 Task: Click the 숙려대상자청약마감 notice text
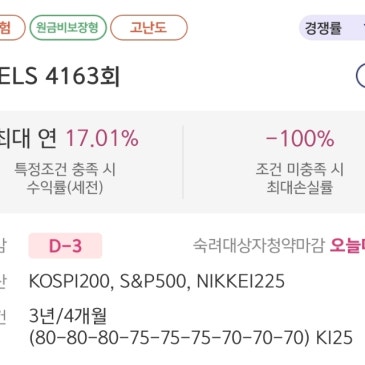tap(258, 246)
